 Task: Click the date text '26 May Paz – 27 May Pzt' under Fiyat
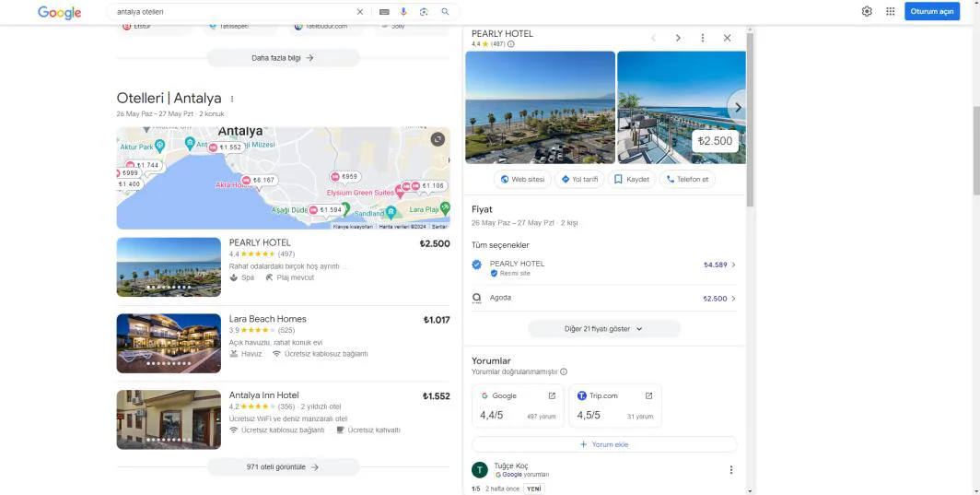tap(512, 223)
